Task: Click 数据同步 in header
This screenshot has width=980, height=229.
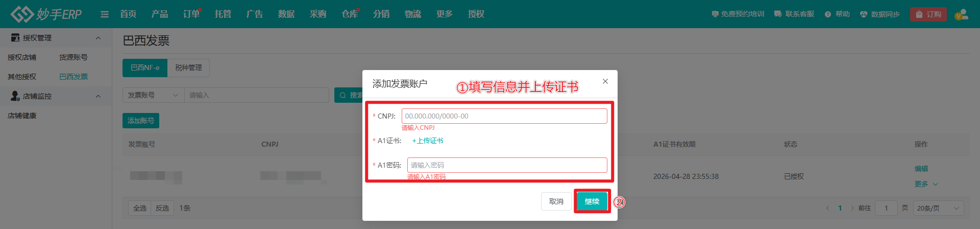Action: (880, 14)
